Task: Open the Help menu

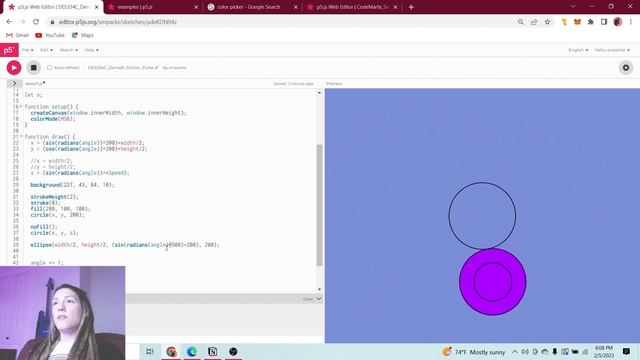Action: tap(91, 50)
